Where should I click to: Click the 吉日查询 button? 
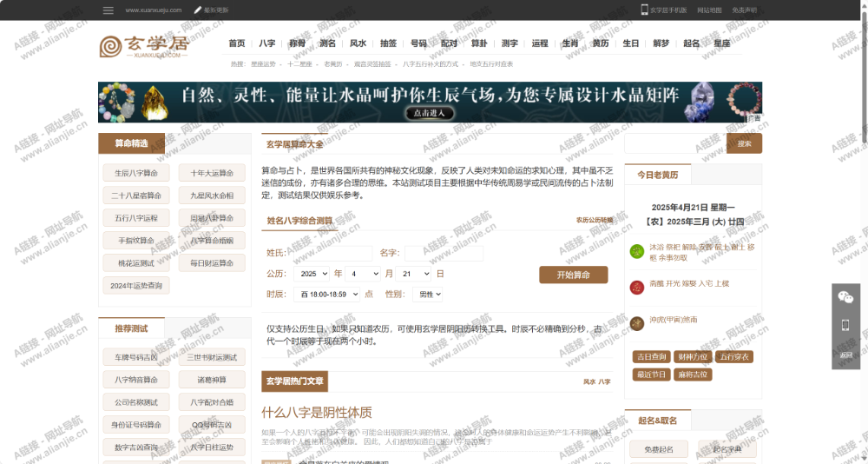click(x=652, y=356)
